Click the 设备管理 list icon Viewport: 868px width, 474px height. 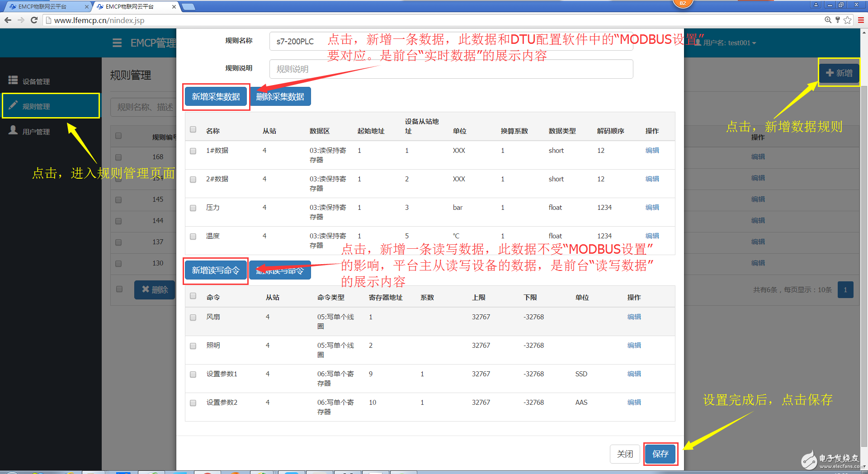click(13, 81)
